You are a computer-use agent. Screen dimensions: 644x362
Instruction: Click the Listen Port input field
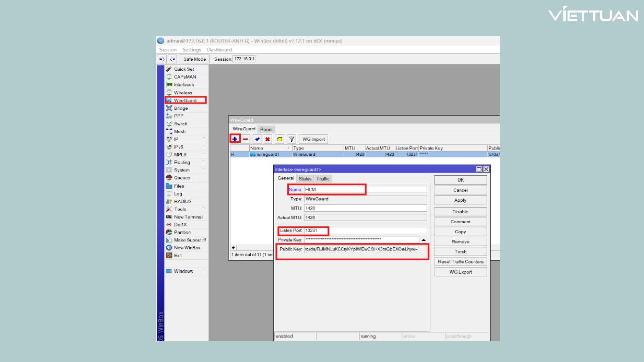pos(366,231)
